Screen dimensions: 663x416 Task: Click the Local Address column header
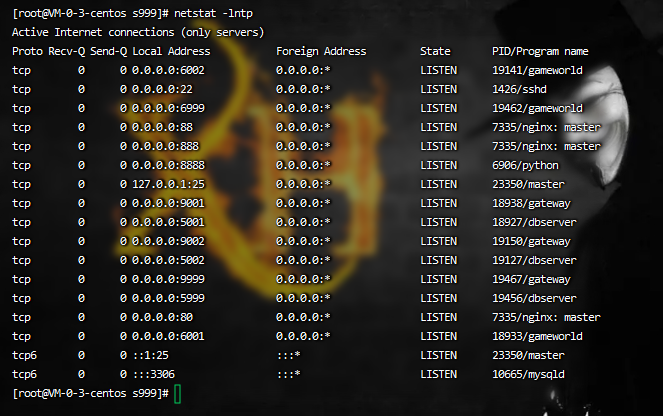[171, 51]
